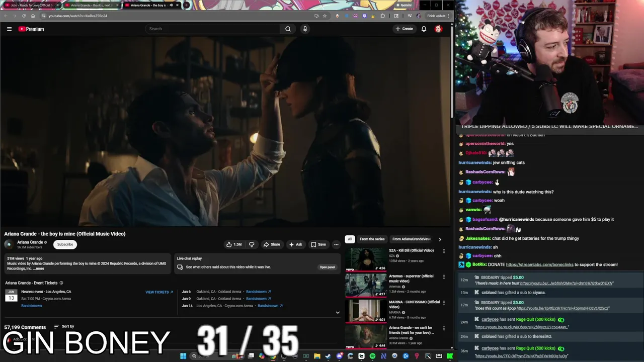Open Windows Start menu
Viewport: 644px width, 362px height.
click(183, 356)
